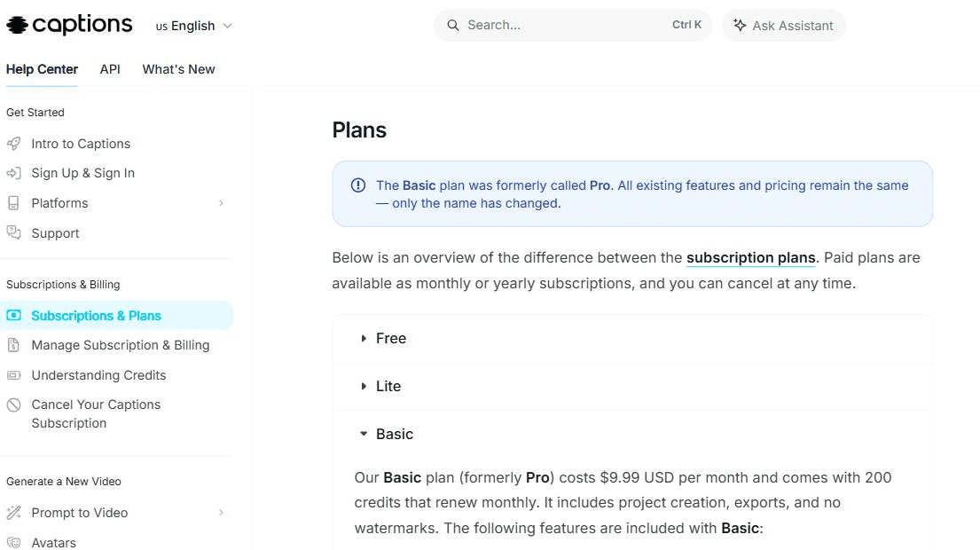Click the Subscriptions & Billing section label
The height and width of the screenshot is (550, 980).
point(63,285)
